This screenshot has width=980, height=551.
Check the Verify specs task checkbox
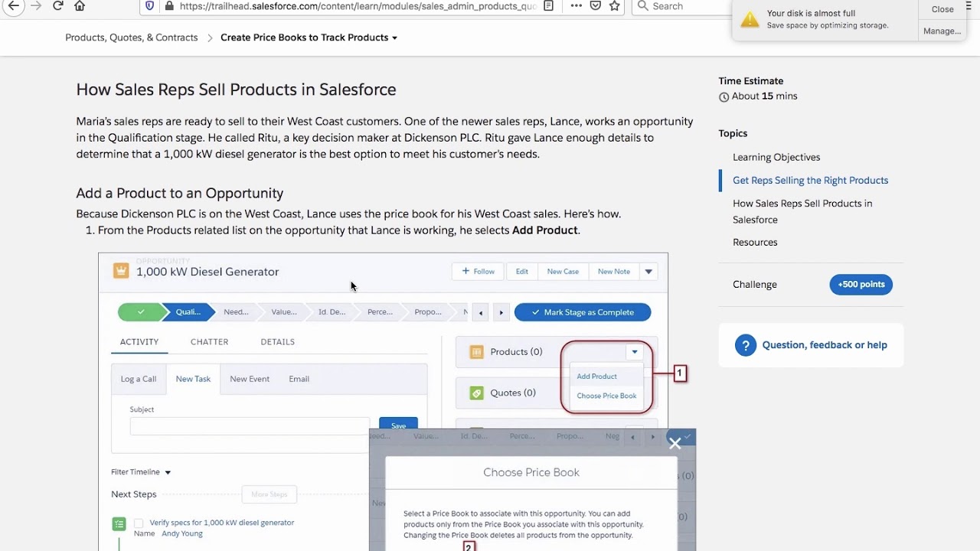coord(139,523)
